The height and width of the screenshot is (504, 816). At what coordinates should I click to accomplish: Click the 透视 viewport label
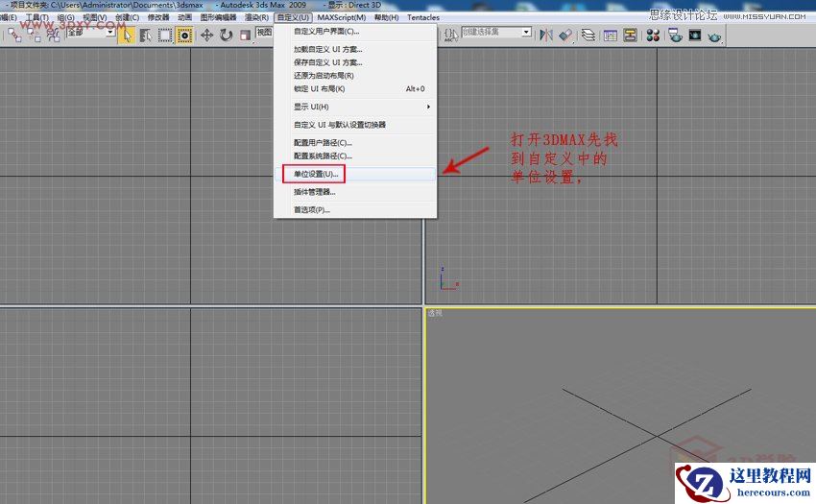pyautogui.click(x=435, y=313)
